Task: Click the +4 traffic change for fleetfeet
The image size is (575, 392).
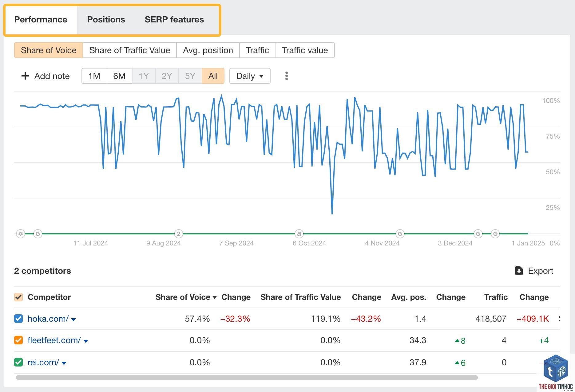Action: pos(544,340)
